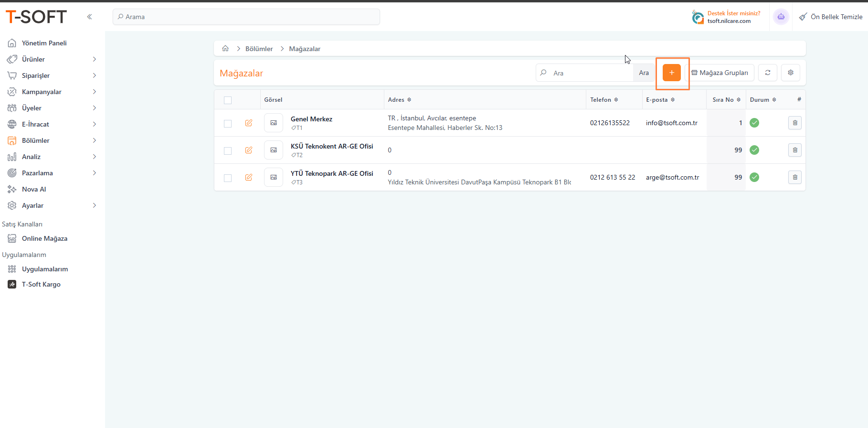Delete the Genel Merkez store

click(x=795, y=123)
